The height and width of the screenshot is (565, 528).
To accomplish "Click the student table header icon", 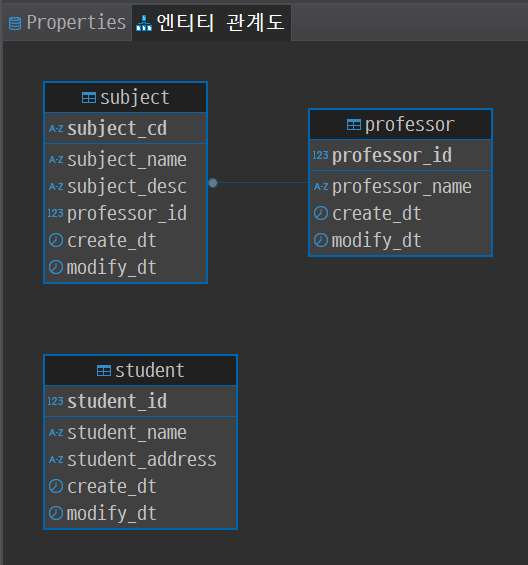I will (104, 370).
